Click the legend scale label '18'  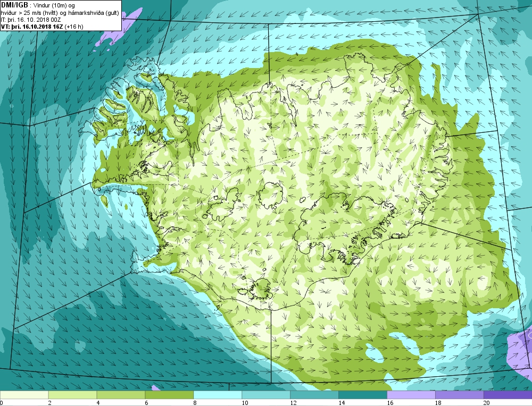click(x=438, y=403)
